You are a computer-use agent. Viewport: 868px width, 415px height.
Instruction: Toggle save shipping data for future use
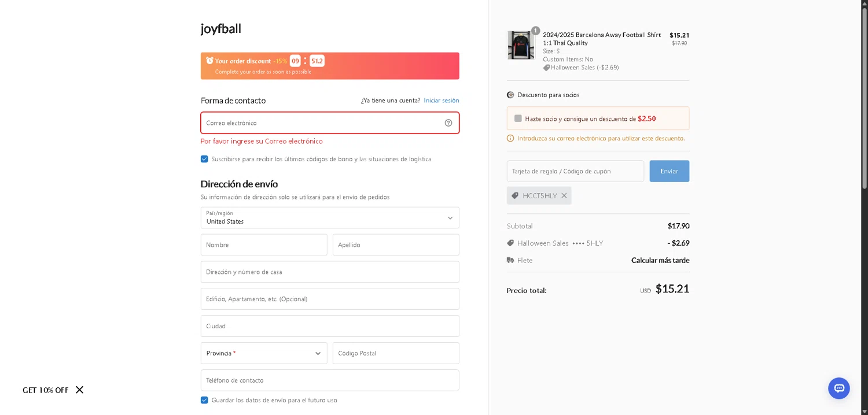204,400
